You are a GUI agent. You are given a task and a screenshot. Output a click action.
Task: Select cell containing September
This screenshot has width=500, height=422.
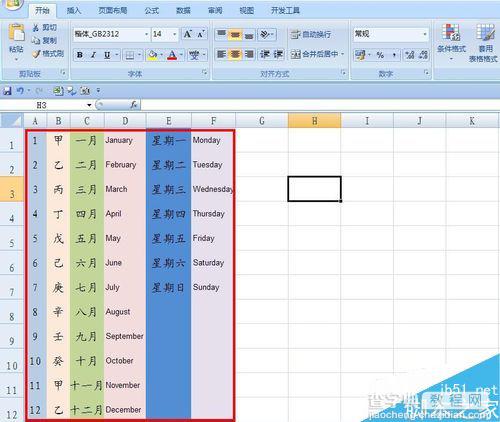(125, 336)
